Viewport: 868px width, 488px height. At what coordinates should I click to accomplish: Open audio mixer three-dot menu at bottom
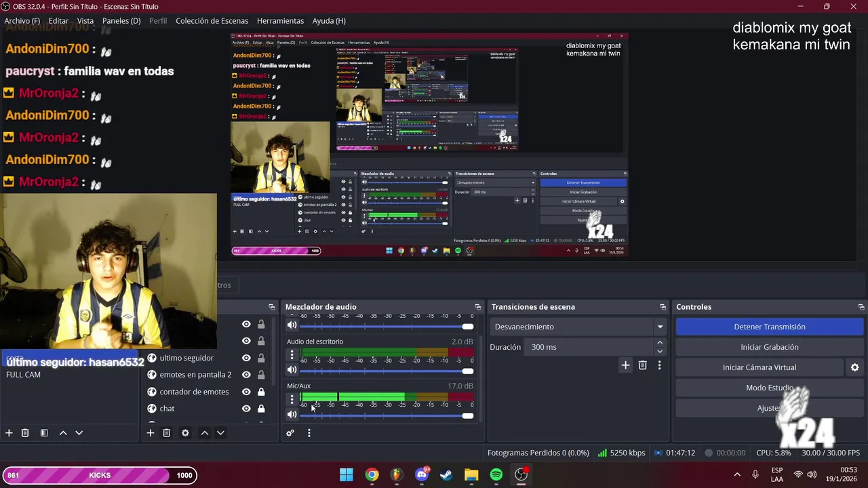[x=309, y=433]
